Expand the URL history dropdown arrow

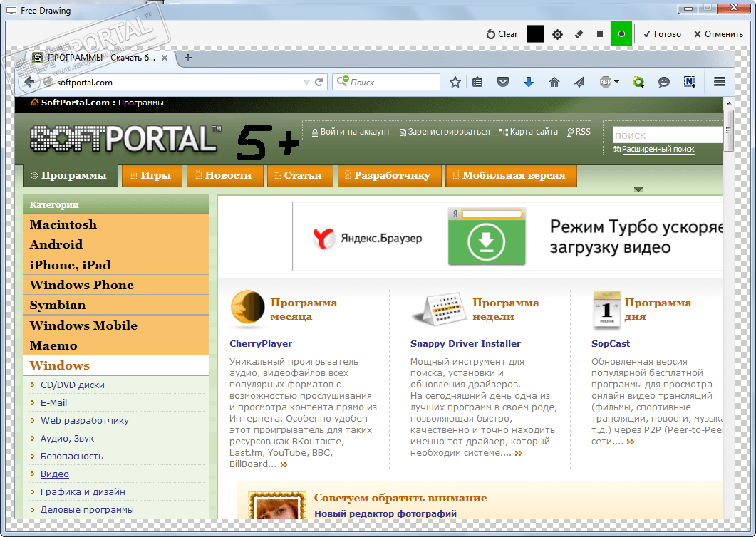pyautogui.click(x=306, y=83)
